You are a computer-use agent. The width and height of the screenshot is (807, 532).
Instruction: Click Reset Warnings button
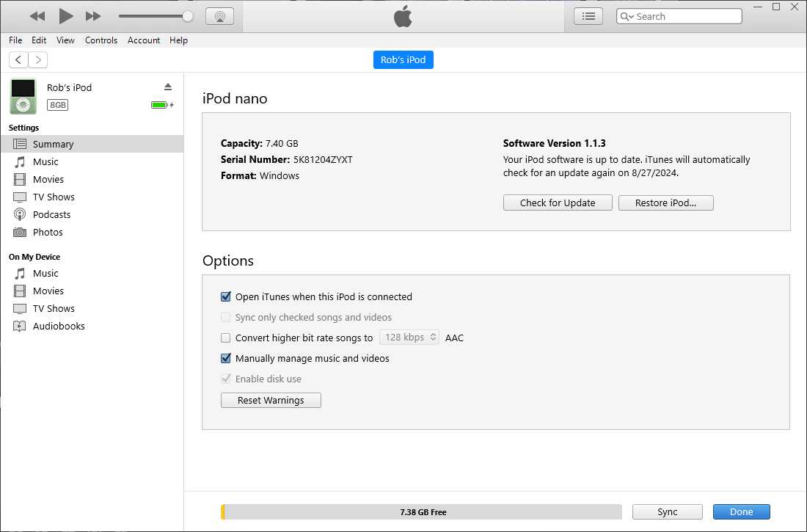(271, 400)
